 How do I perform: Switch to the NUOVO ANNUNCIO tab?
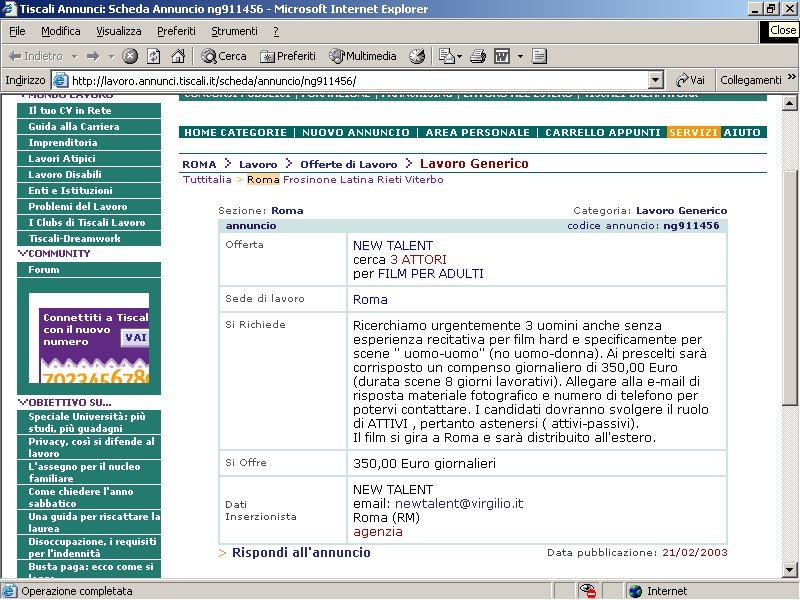[x=356, y=132]
